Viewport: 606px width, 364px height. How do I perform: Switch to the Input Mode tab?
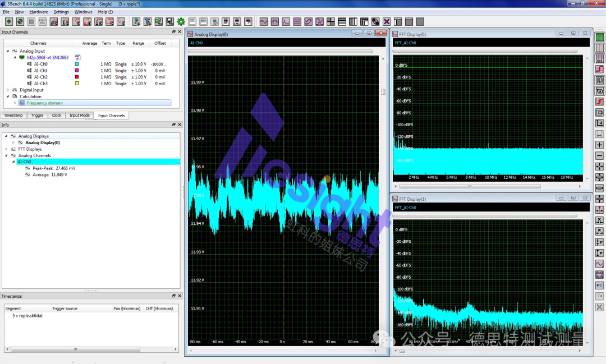80,116
